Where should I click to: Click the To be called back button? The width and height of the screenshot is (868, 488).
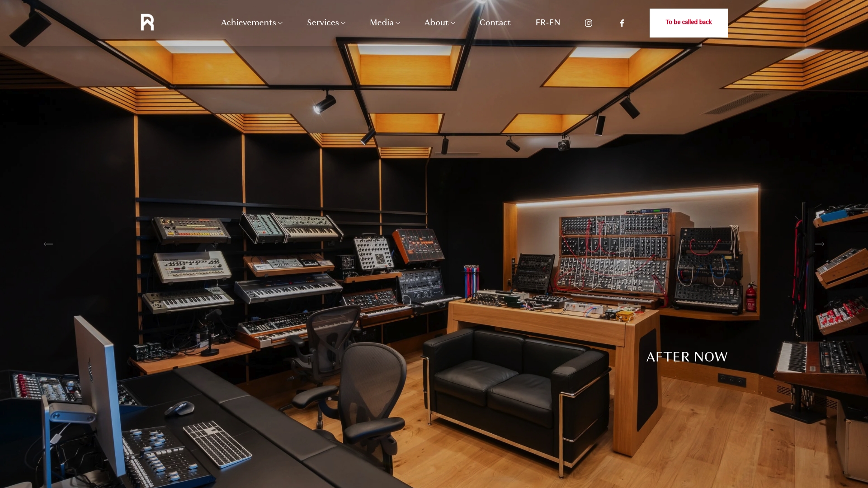pos(689,23)
